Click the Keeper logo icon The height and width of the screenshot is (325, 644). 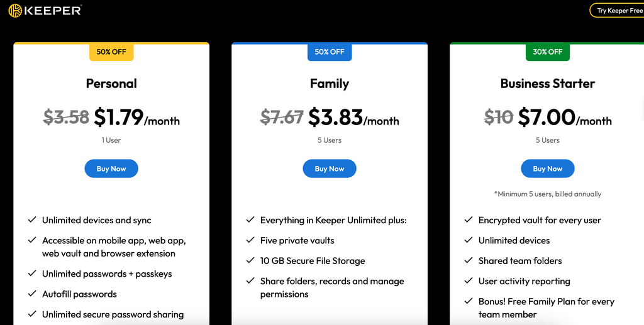[15, 11]
